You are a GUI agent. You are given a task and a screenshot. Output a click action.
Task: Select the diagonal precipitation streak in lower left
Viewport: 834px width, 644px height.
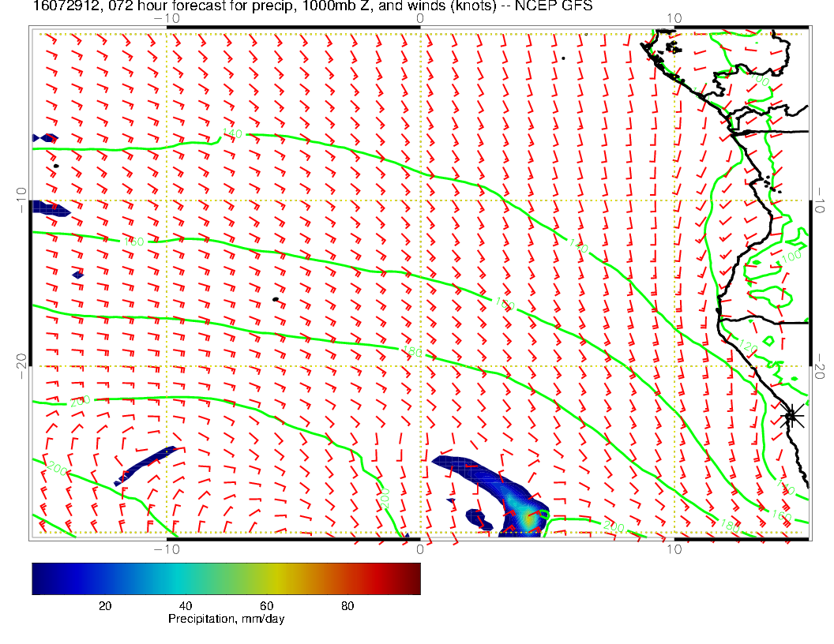click(x=146, y=465)
